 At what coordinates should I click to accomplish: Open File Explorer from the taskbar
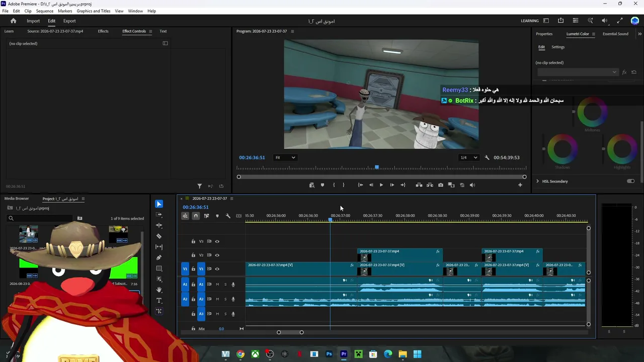point(403,354)
